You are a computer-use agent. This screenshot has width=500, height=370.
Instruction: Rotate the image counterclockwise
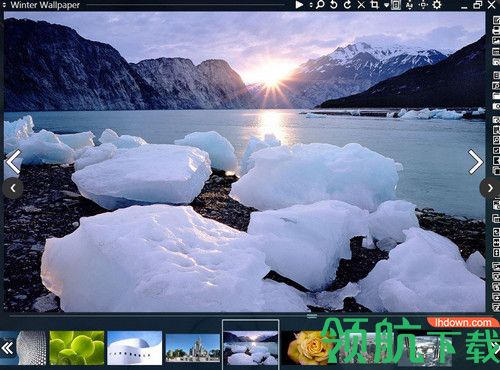pos(334,5)
